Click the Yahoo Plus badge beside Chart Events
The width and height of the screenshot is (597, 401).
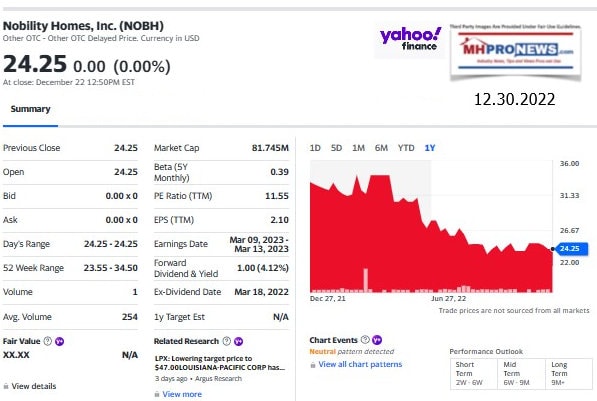[377, 340]
